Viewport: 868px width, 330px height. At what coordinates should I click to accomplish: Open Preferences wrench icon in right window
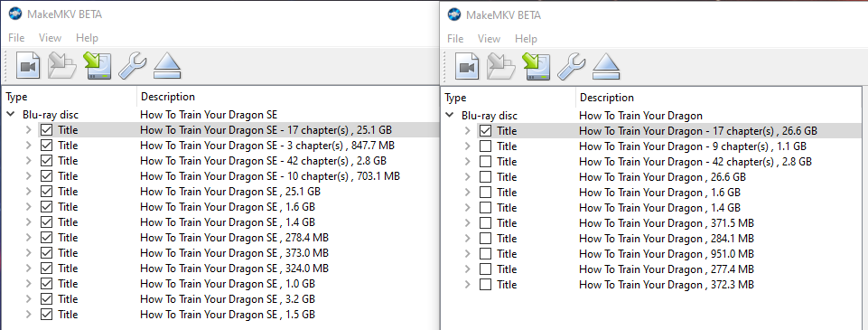(x=572, y=67)
